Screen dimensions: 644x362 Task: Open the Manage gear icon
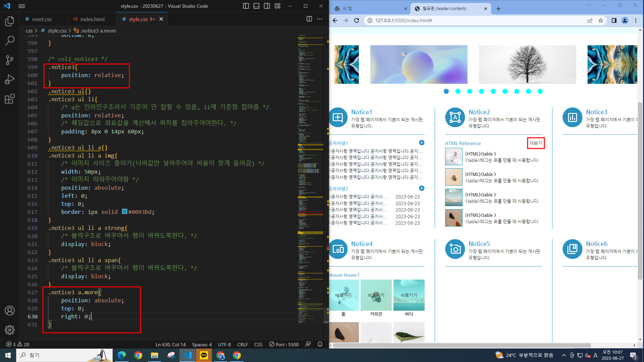point(10,330)
